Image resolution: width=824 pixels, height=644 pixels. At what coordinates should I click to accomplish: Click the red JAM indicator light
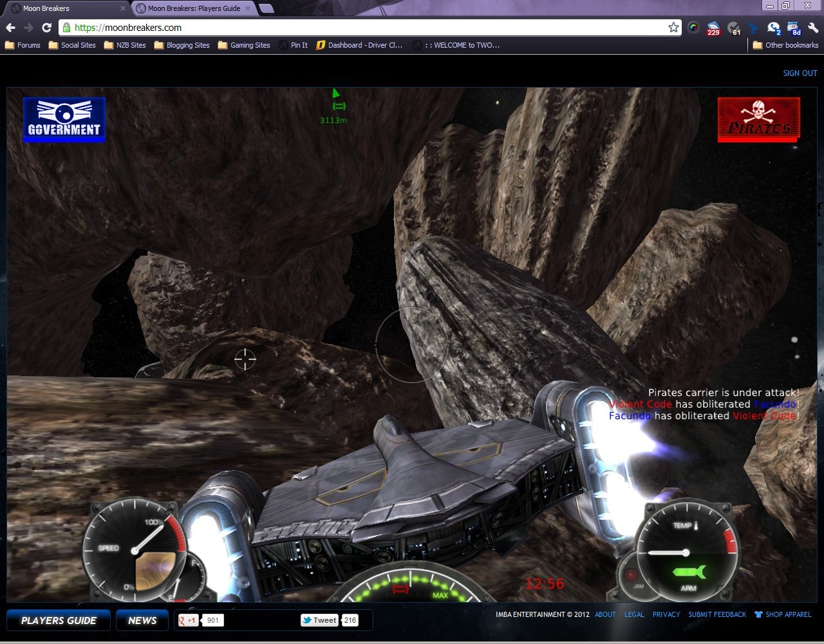pyautogui.click(x=631, y=575)
